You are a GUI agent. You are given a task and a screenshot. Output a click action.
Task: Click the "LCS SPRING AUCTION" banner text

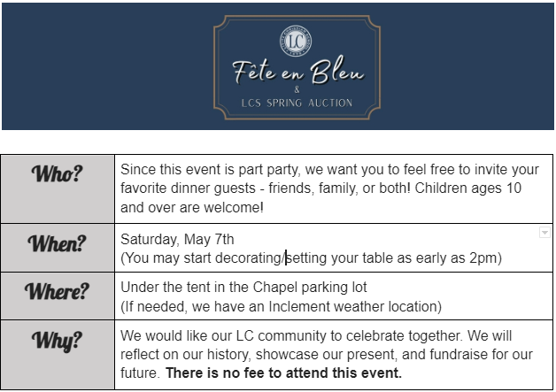click(297, 103)
